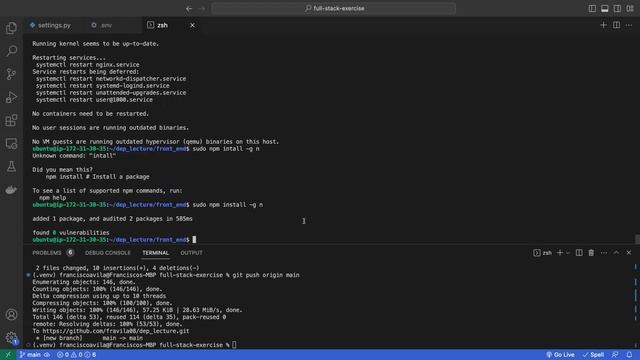Viewport: 640px width, 360px height.
Task: Start Go Live server
Action: click(x=560, y=355)
